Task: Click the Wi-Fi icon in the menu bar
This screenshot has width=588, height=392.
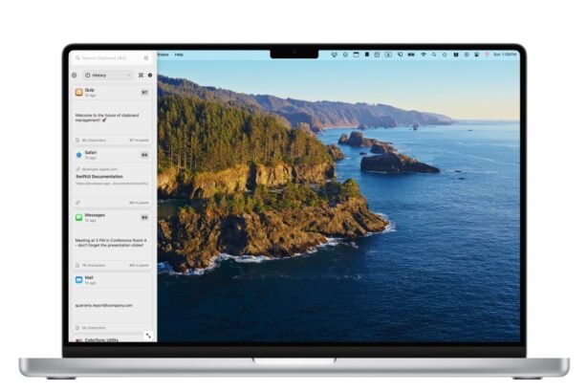Action: click(x=424, y=54)
